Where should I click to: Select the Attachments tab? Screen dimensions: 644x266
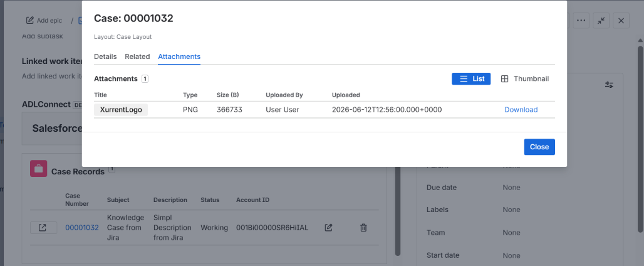pyautogui.click(x=179, y=56)
